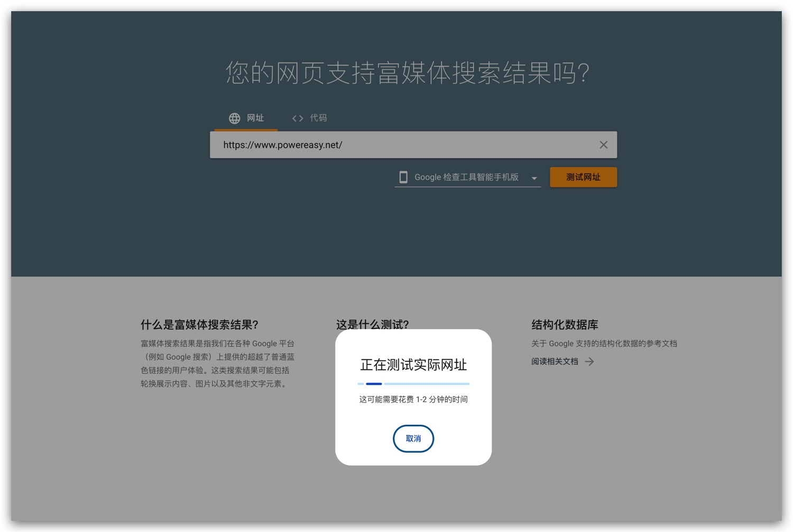
Task: Click the globe symbol in the tab bar
Action: (234, 118)
